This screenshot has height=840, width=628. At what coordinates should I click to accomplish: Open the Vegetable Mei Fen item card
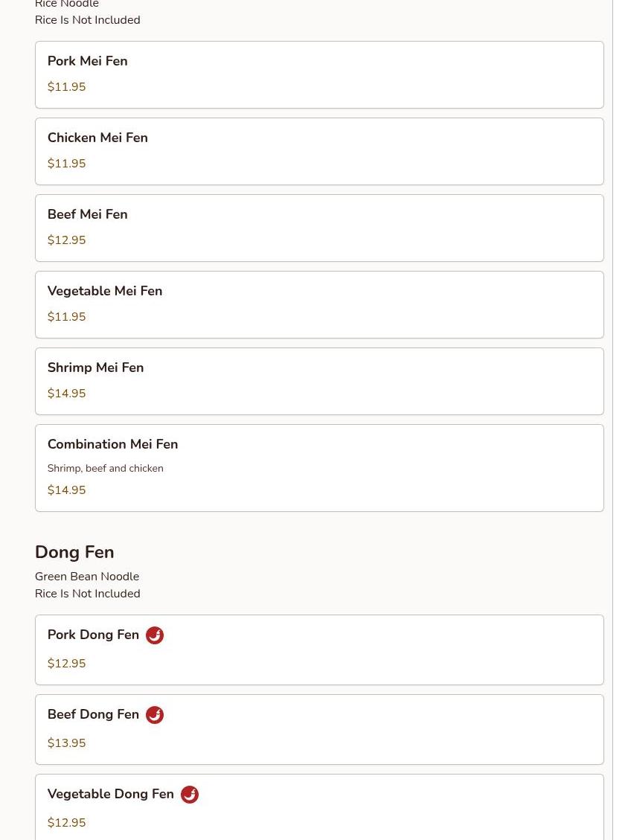318,304
